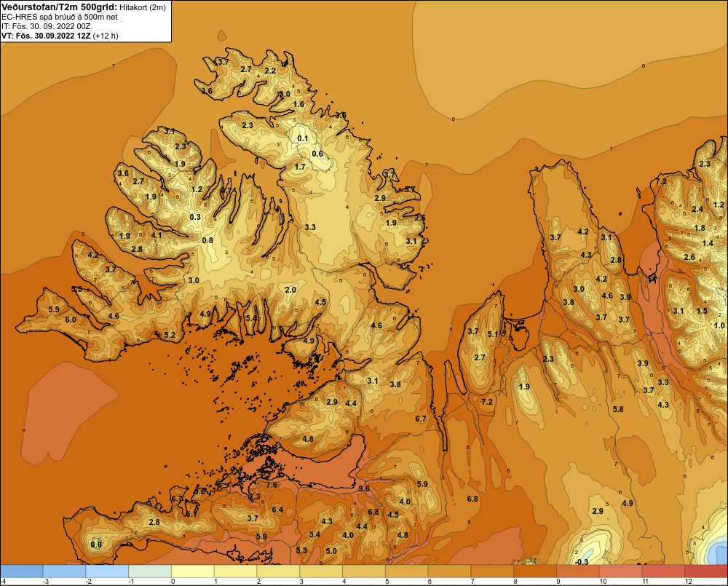Image resolution: width=728 pixels, height=586 pixels.
Task: Click the 1.8 temperature value on map
Action: click(700, 228)
